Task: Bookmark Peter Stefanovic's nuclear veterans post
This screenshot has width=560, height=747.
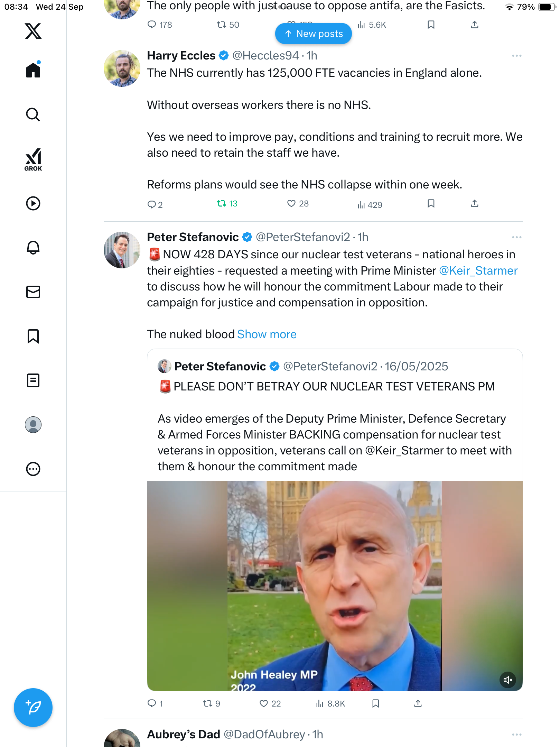Action: (x=376, y=703)
